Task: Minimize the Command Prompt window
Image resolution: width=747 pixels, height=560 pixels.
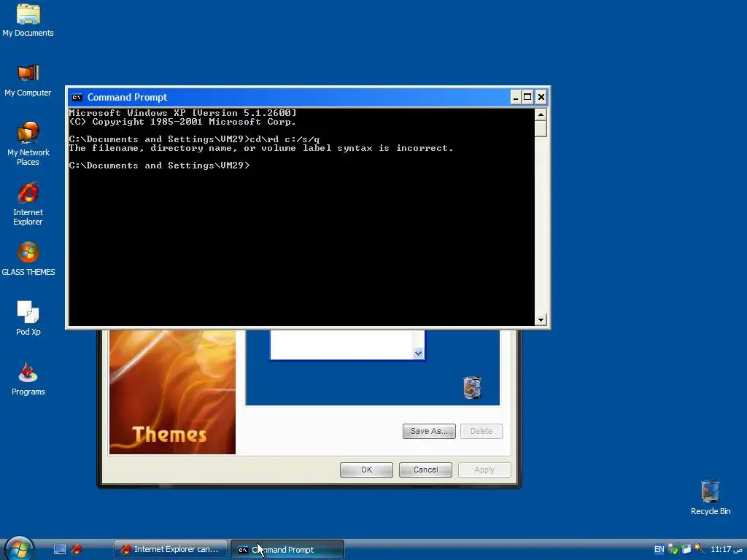Action: tap(516, 98)
